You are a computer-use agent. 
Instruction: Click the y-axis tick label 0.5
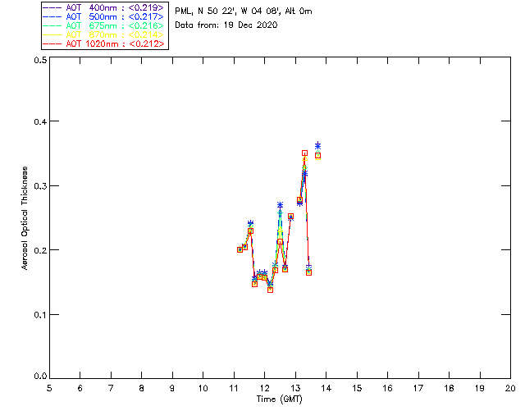coord(40,60)
